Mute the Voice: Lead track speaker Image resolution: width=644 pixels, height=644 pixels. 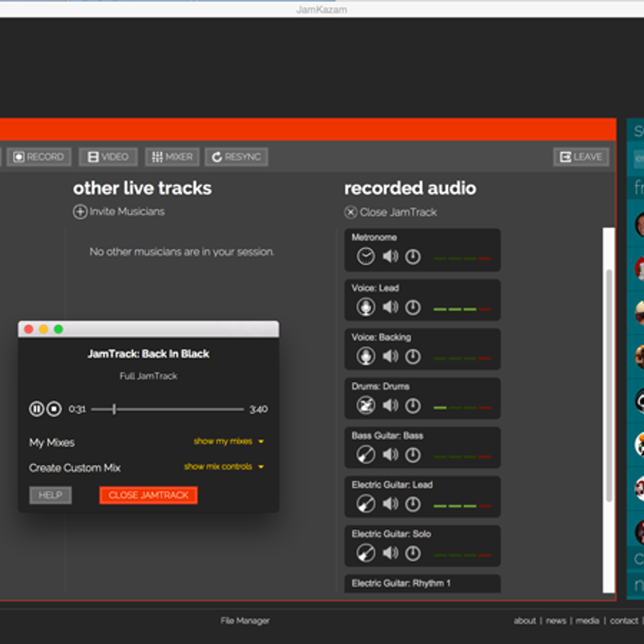[x=390, y=307]
